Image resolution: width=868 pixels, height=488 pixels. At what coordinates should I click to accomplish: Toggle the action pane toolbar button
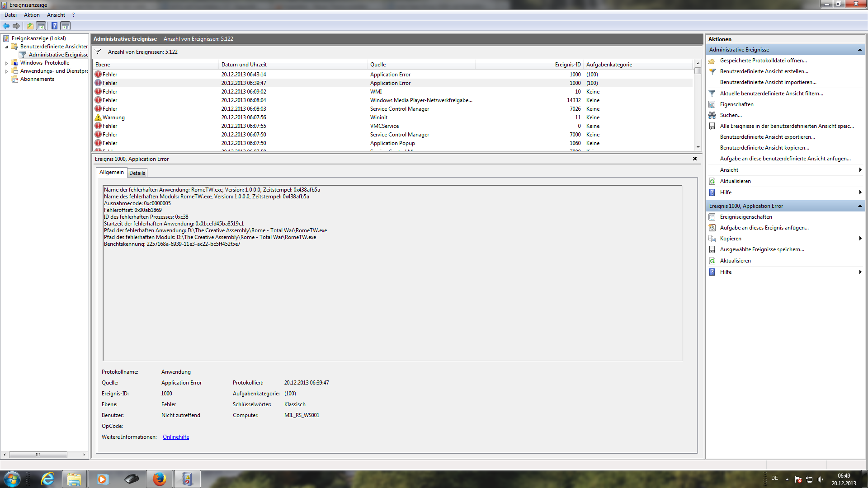click(66, 26)
